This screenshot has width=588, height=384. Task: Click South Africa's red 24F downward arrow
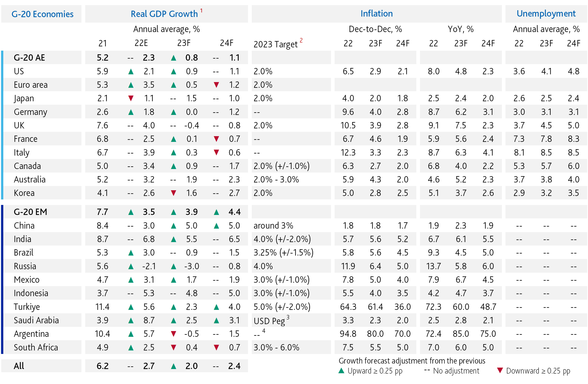tap(216, 348)
